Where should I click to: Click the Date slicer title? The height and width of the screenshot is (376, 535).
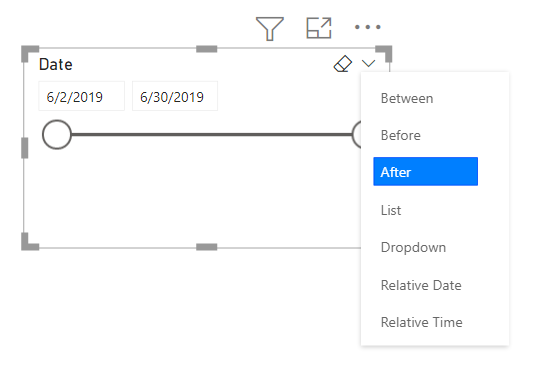pos(56,64)
